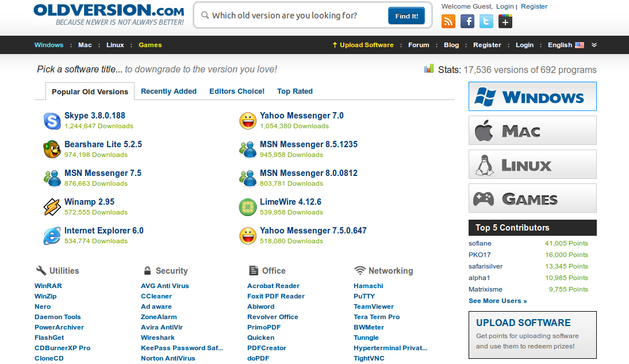629x364 pixels.
Task: Click the large Mac platform button
Action: [x=532, y=130]
